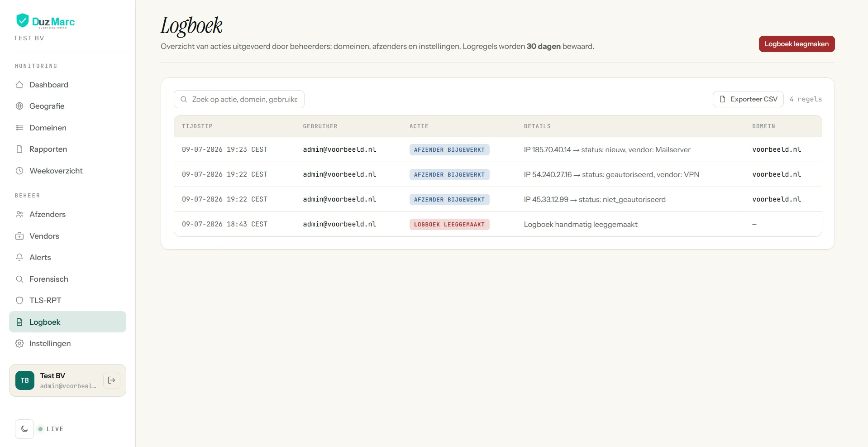Click details 'IP 54.240.27.16' row text
The width and height of the screenshot is (868, 447).
(611, 174)
